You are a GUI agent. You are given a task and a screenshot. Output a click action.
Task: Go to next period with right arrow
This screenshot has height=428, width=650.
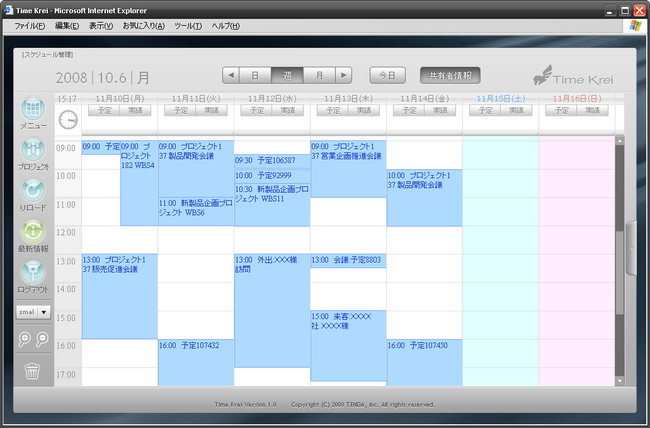coord(344,75)
